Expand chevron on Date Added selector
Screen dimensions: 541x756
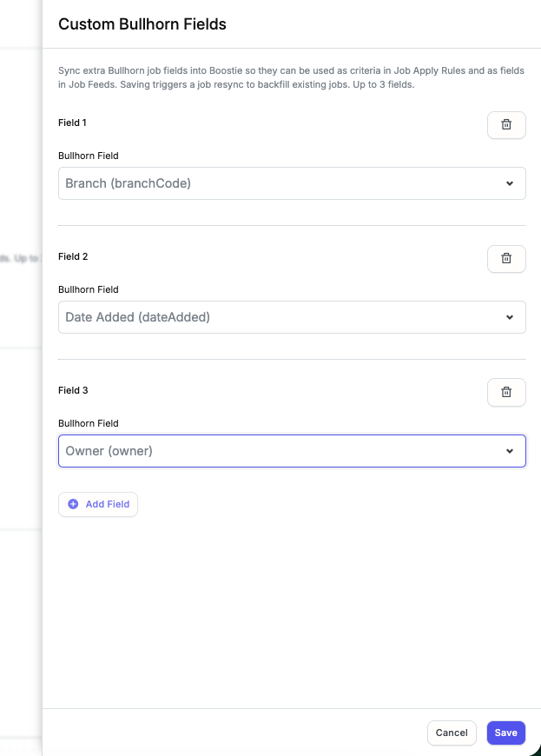click(x=510, y=317)
